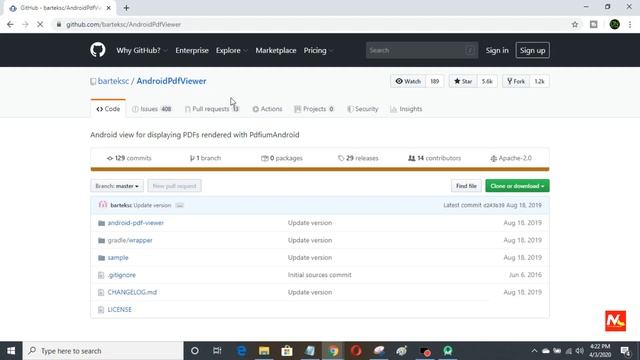The height and width of the screenshot is (360, 640).
Task: Open File Explorer from the taskbar
Action: tap(264, 351)
